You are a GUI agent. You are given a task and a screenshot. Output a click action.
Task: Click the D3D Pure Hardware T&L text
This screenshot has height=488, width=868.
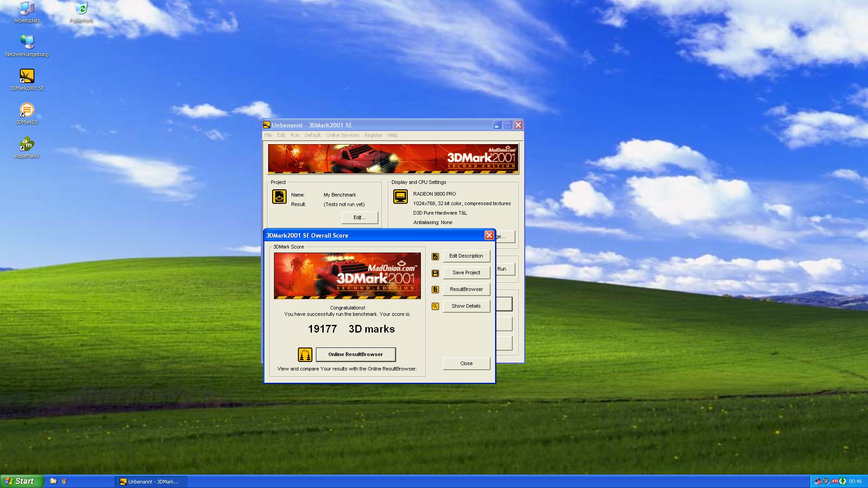coord(440,213)
